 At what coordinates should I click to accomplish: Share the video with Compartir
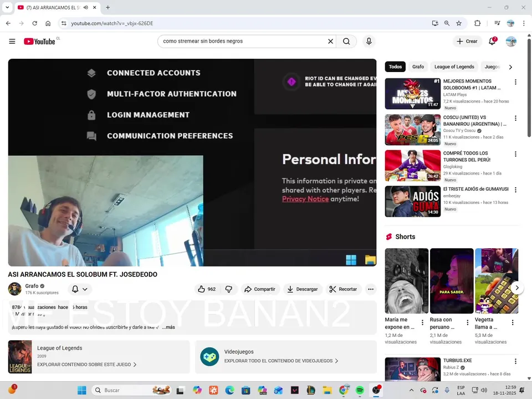point(260,289)
